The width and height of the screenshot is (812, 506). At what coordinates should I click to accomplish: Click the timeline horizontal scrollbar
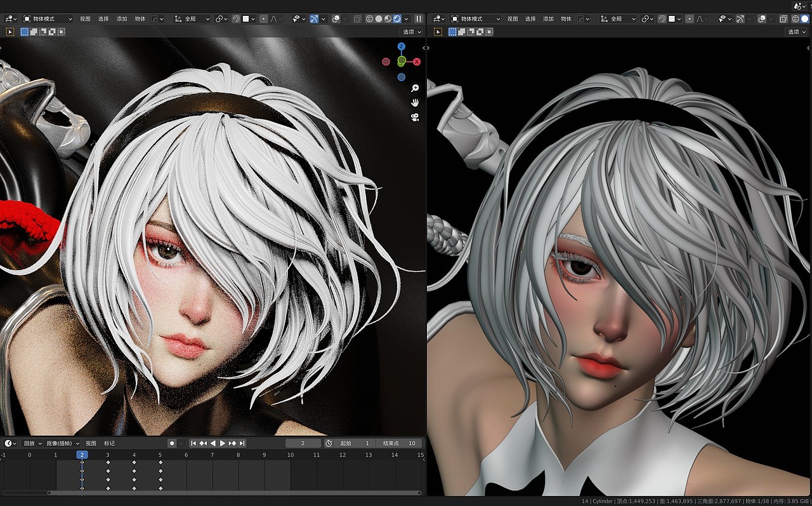(235, 493)
